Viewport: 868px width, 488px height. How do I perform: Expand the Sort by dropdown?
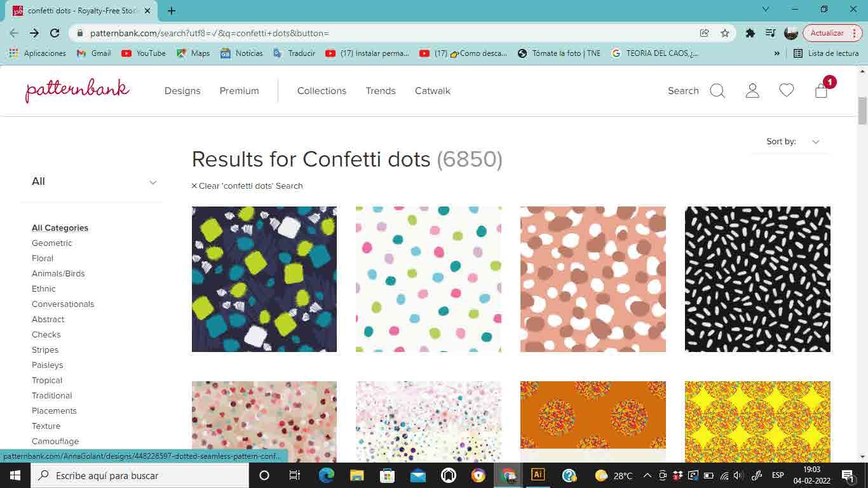pos(792,142)
